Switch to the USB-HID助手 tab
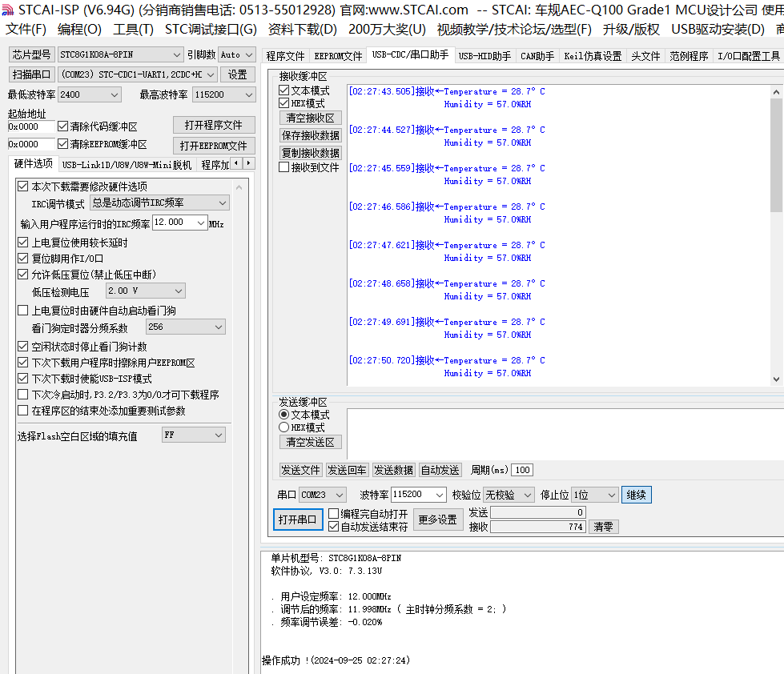The height and width of the screenshot is (674, 784). 484,56
